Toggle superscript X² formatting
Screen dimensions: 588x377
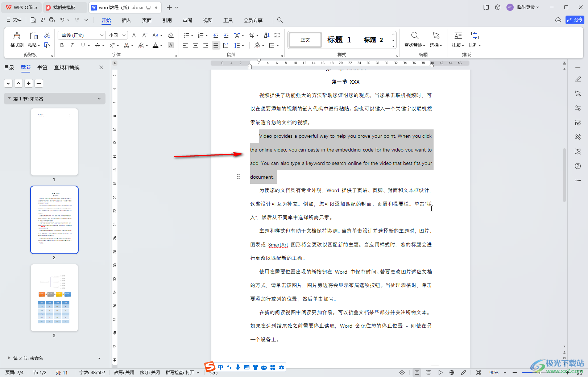(x=112, y=45)
